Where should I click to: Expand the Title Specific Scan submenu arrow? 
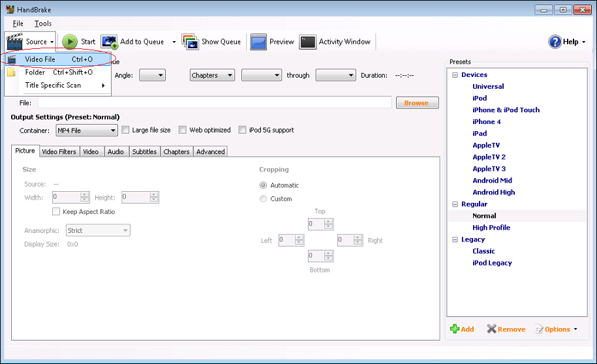[103, 85]
